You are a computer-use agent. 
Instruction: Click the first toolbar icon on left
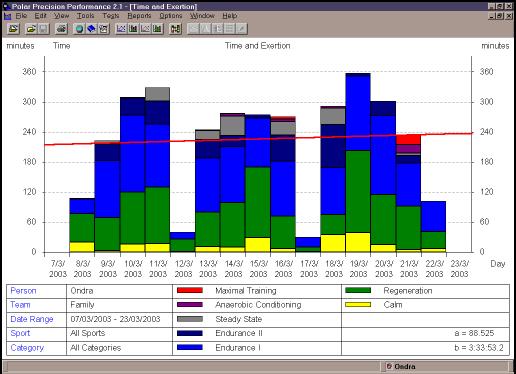pos(13,29)
